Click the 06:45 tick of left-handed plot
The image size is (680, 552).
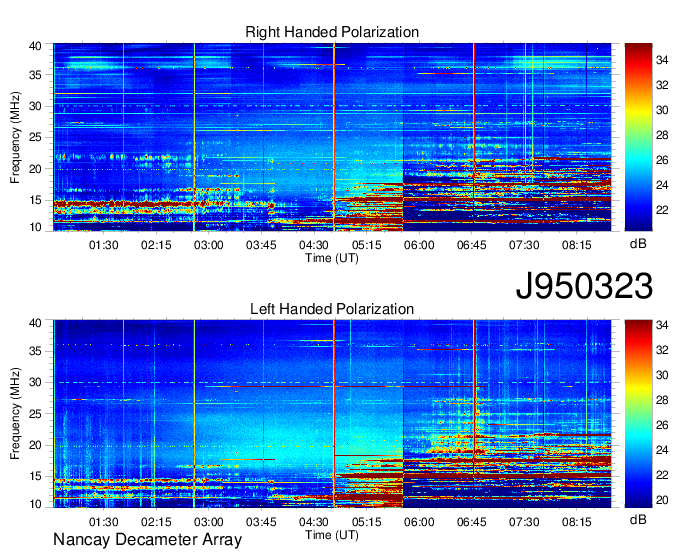click(x=471, y=522)
